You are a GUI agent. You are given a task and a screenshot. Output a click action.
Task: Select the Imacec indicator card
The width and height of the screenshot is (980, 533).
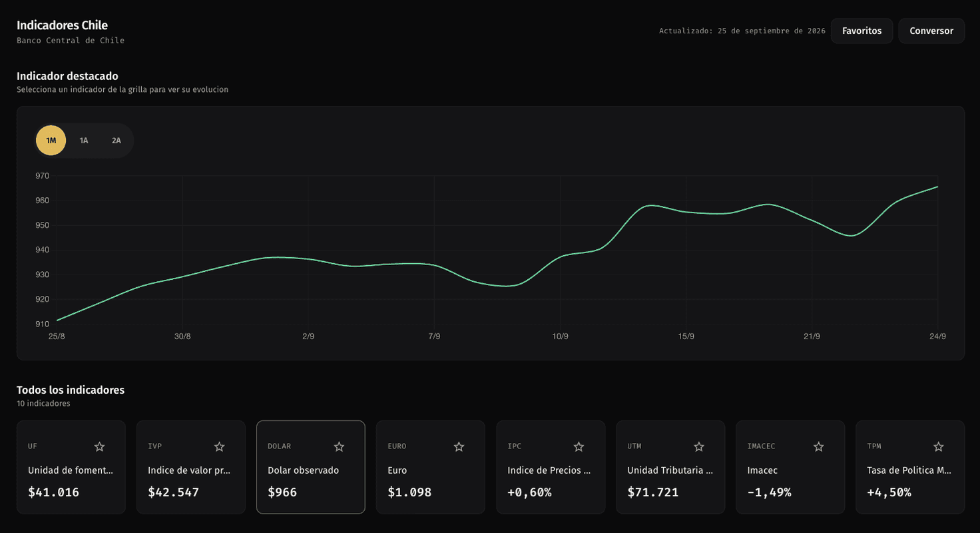tap(790, 467)
